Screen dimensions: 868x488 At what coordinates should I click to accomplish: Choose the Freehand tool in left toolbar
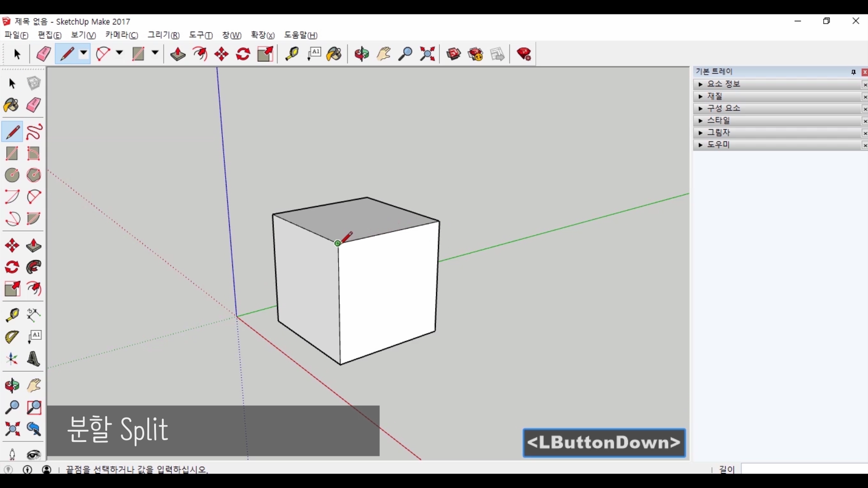[x=34, y=132]
